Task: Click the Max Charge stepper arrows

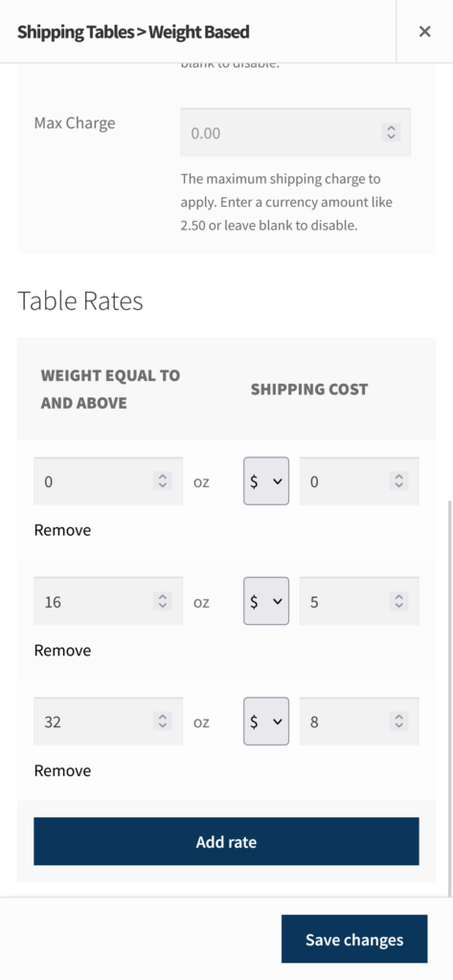Action: click(x=391, y=132)
